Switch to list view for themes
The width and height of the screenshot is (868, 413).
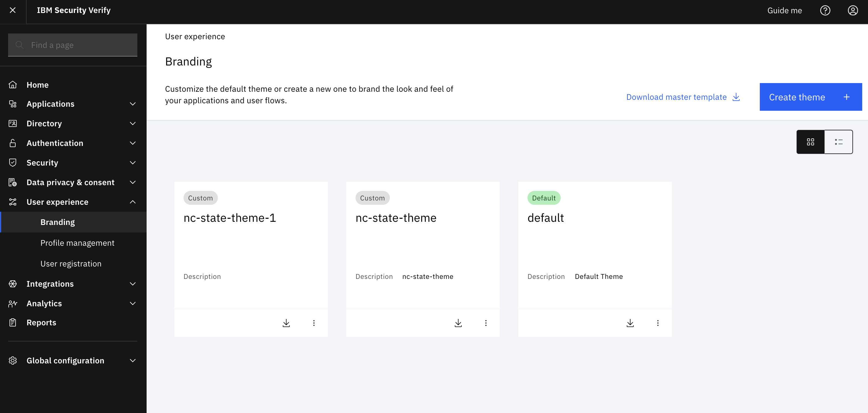pyautogui.click(x=838, y=142)
